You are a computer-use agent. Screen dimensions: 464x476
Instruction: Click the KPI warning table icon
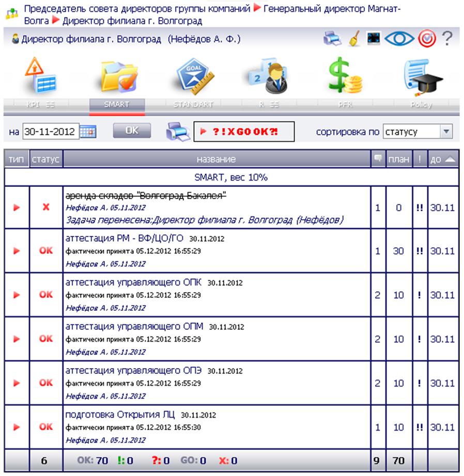[x=41, y=75]
